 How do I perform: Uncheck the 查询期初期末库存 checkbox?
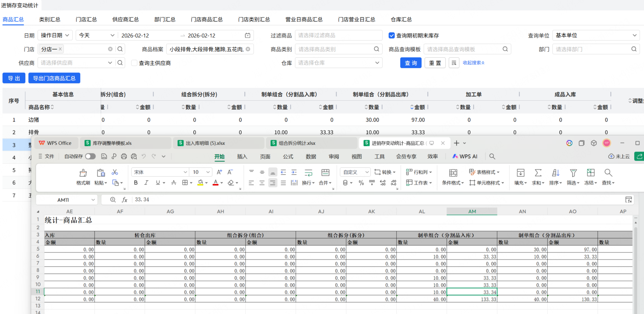coord(392,35)
